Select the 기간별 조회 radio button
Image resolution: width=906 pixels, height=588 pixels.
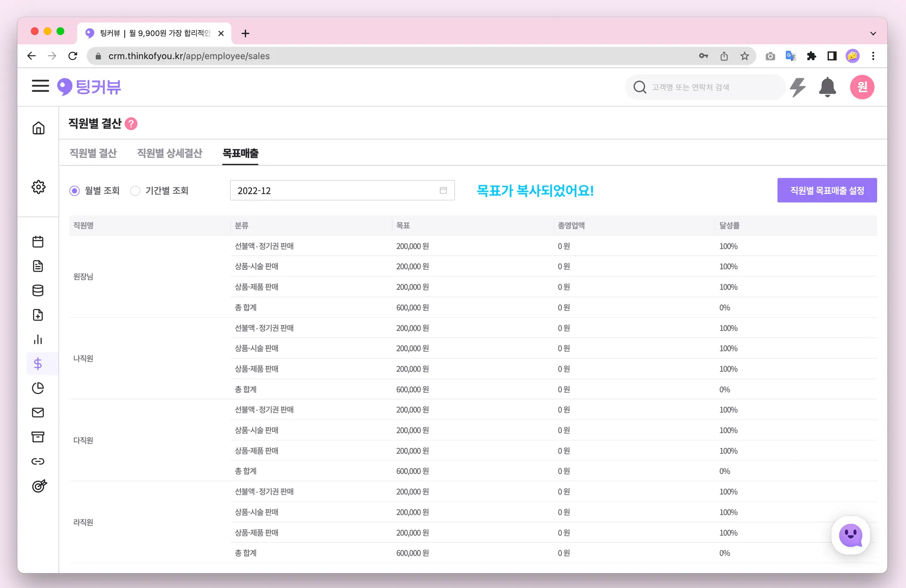(x=135, y=191)
